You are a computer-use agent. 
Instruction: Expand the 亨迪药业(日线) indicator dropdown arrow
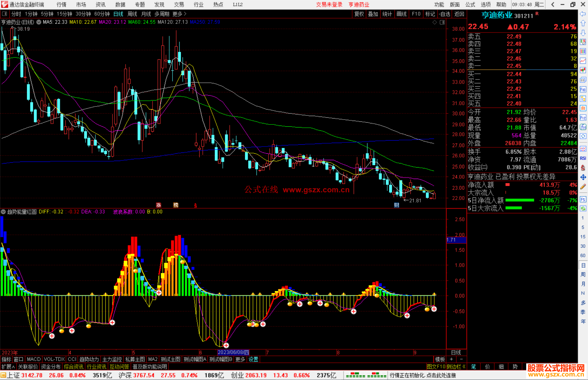(39, 22)
